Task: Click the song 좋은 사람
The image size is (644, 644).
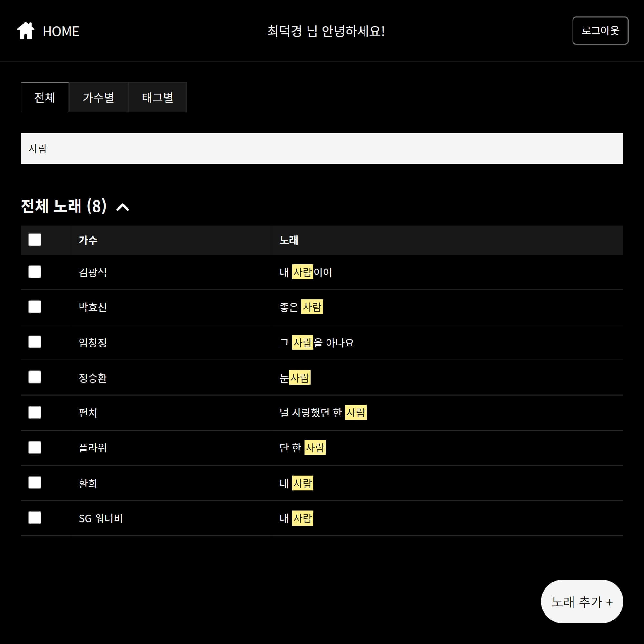Action: pos(301,307)
